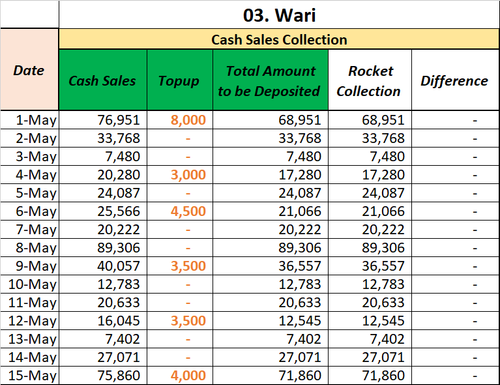
Task: Select the "Rocket Collection" column header
Action: (370, 80)
